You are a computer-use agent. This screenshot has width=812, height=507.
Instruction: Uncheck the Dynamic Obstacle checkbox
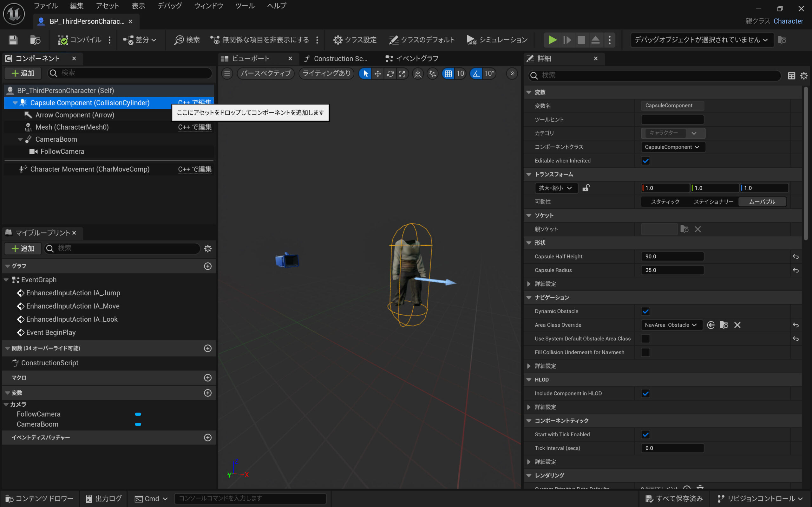(645, 311)
